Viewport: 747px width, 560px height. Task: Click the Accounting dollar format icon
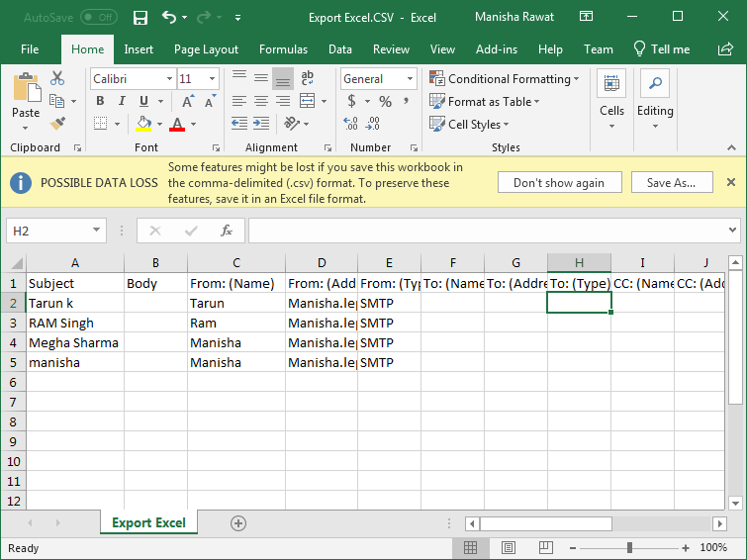[351, 101]
